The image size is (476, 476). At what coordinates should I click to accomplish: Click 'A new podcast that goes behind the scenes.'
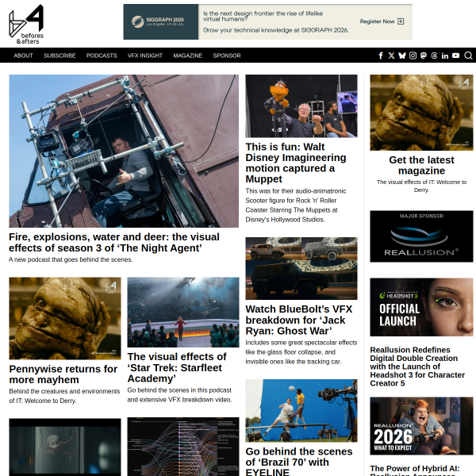click(71, 259)
